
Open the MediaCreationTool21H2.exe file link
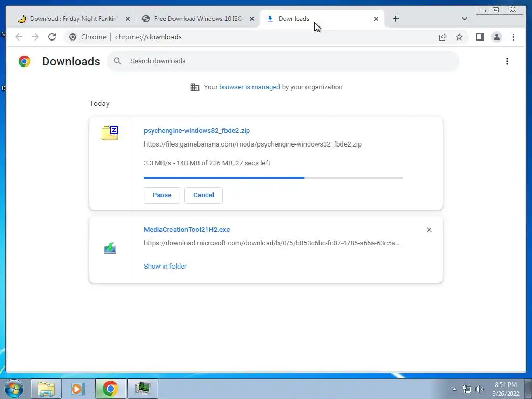(187, 229)
